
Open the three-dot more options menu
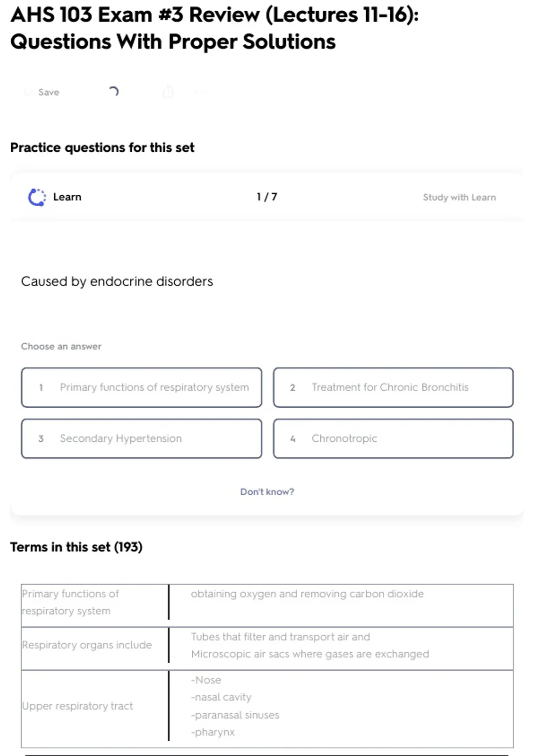(x=201, y=92)
